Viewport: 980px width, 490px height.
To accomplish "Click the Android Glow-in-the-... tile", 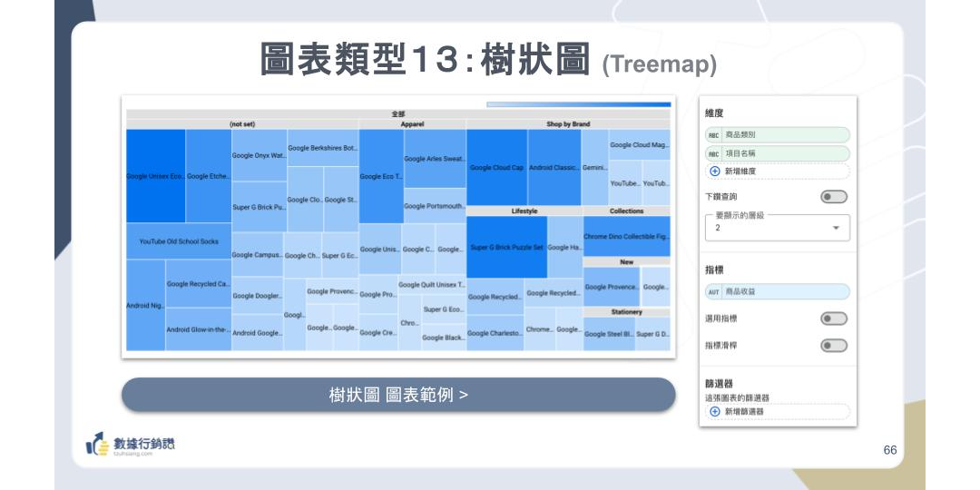I will tap(199, 329).
